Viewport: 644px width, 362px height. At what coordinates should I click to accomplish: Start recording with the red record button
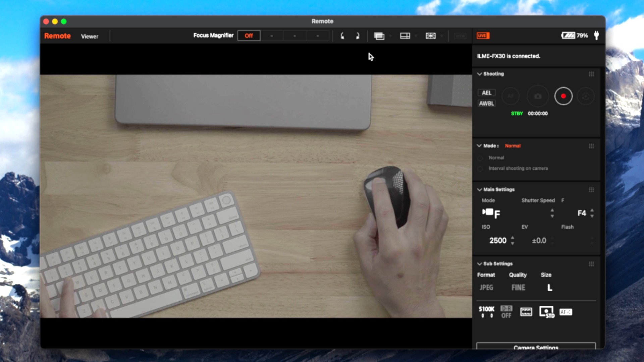(563, 96)
